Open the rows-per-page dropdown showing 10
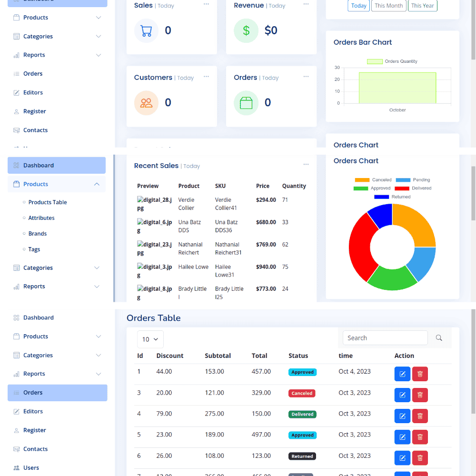Image resolution: width=476 pixels, height=476 pixels. (150, 339)
